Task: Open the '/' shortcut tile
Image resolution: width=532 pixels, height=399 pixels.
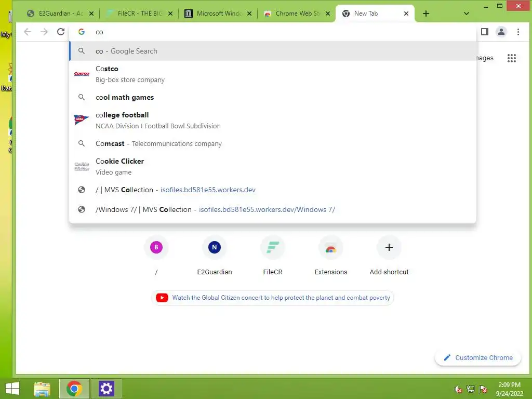Action: click(156, 256)
